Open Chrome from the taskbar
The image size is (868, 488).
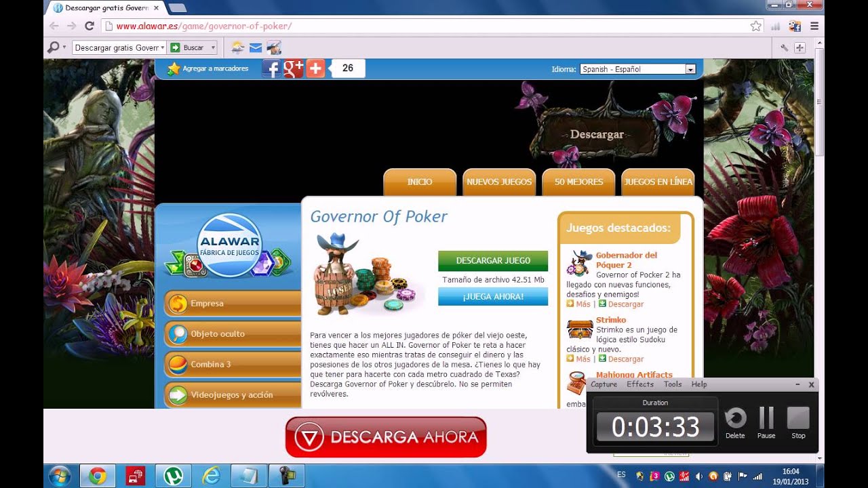click(x=97, y=476)
